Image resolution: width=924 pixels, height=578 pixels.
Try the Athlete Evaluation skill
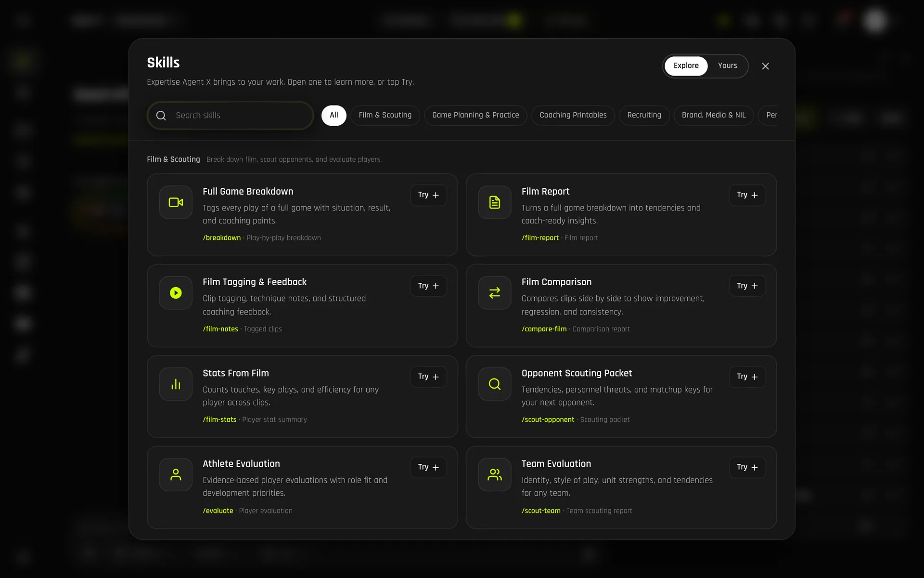tap(428, 467)
